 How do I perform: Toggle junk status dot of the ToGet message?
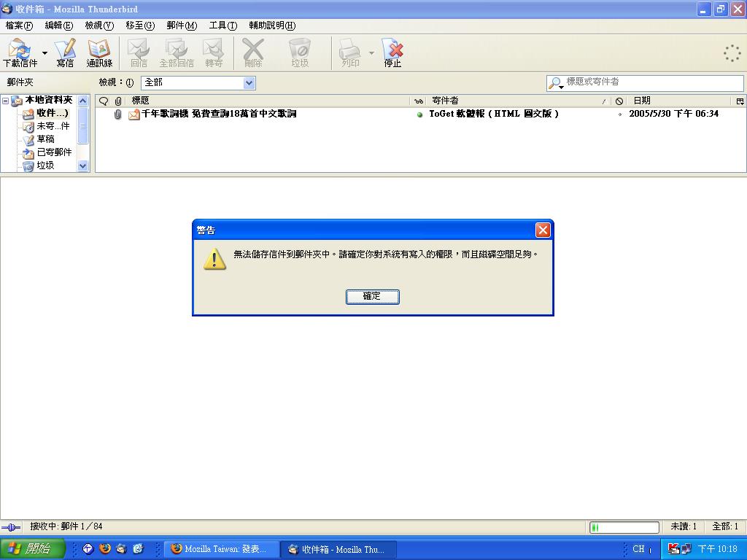pyautogui.click(x=619, y=114)
